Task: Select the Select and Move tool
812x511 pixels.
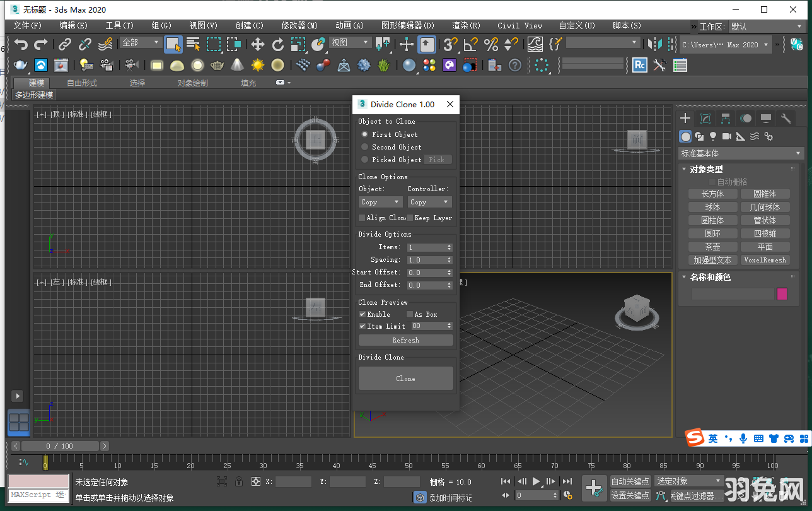Action: point(258,45)
